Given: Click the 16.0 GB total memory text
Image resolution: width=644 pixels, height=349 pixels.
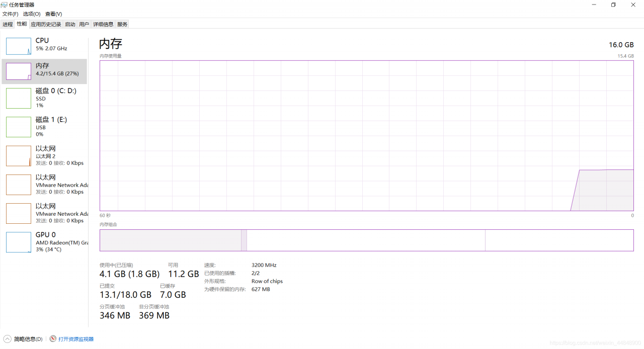Looking at the screenshot, I should point(621,45).
